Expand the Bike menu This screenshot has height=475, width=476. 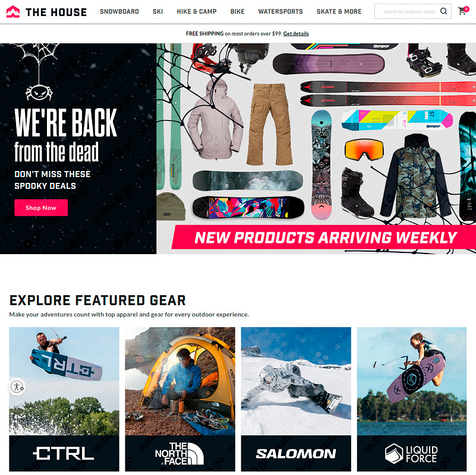tap(237, 11)
